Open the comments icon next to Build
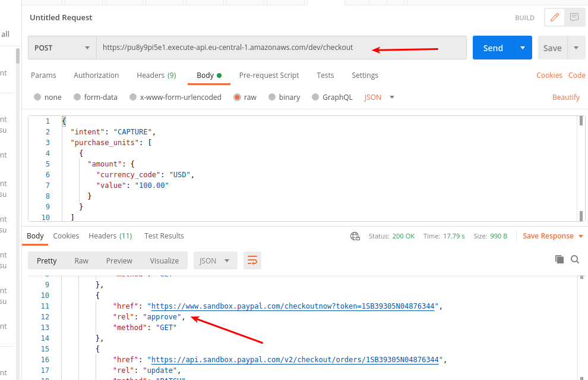Screen dimensions: 588x380 [x=574, y=17]
